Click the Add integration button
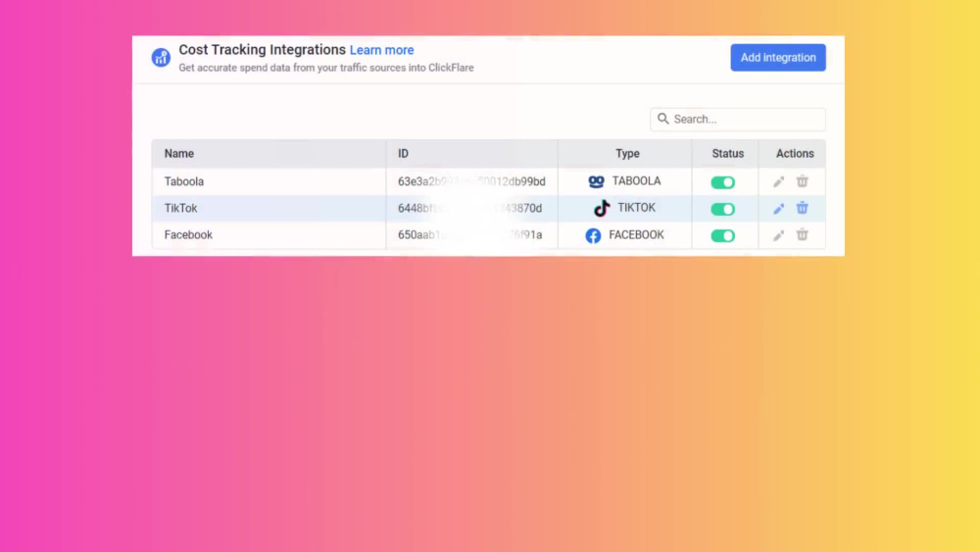980x552 pixels. 777,58
